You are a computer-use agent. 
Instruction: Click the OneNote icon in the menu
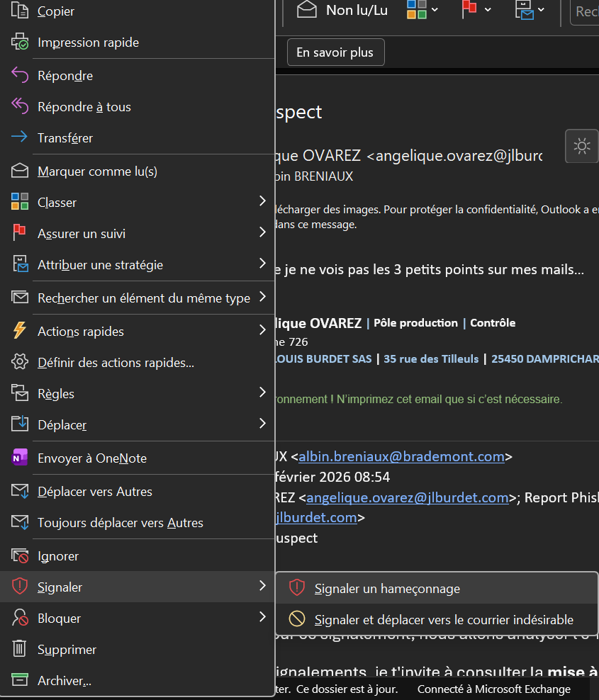[x=20, y=458]
